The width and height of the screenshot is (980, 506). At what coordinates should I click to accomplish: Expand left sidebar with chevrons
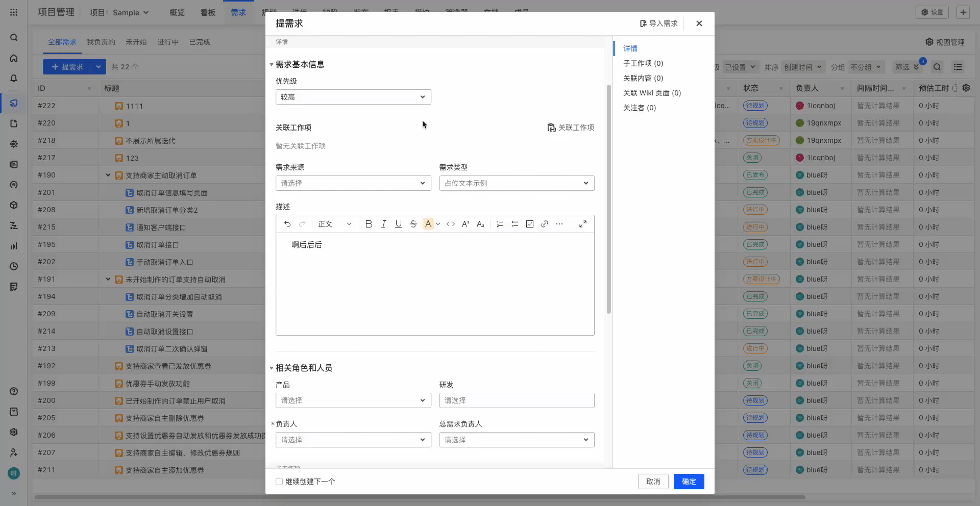pyautogui.click(x=14, y=493)
